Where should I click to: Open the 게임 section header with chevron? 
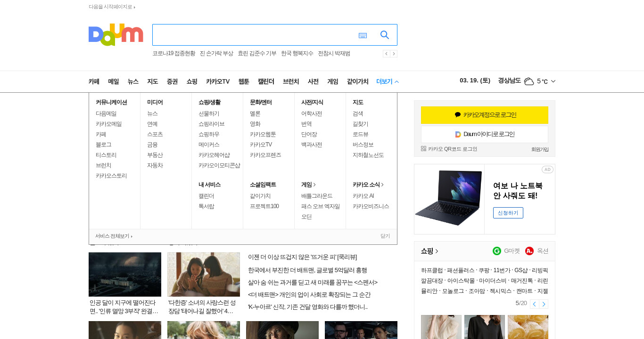[x=308, y=185]
